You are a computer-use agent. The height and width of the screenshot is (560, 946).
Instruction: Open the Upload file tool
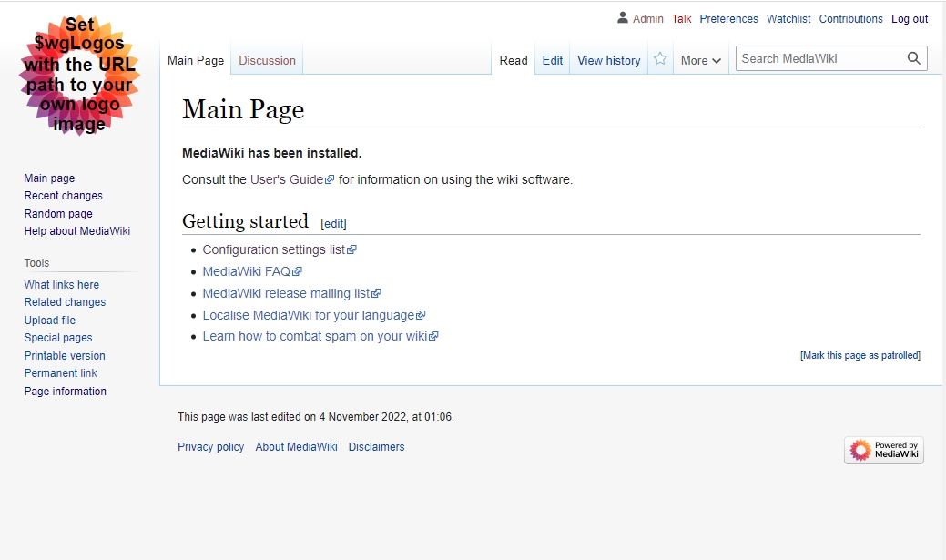tap(49, 321)
